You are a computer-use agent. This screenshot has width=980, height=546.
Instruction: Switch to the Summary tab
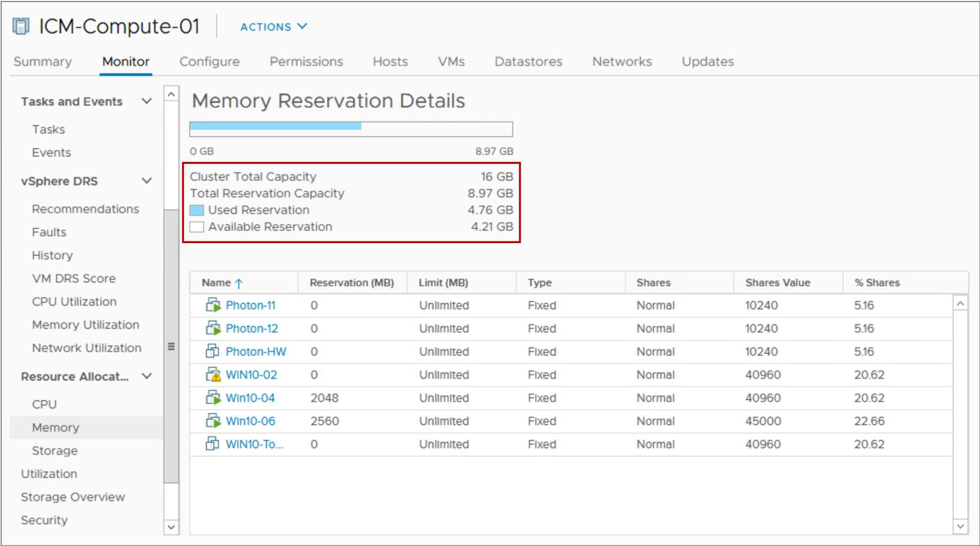[x=43, y=62]
